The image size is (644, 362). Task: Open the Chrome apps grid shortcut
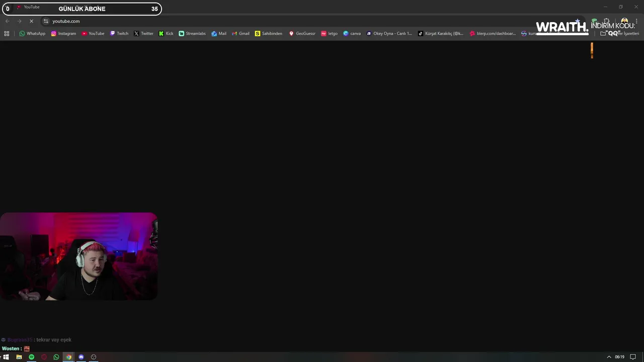[7, 34]
